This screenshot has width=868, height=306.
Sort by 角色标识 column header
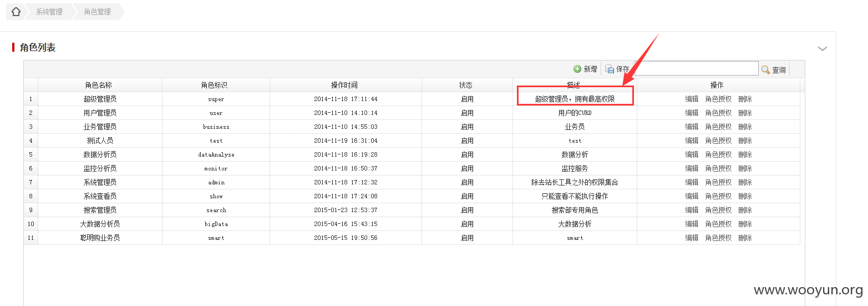[214, 85]
